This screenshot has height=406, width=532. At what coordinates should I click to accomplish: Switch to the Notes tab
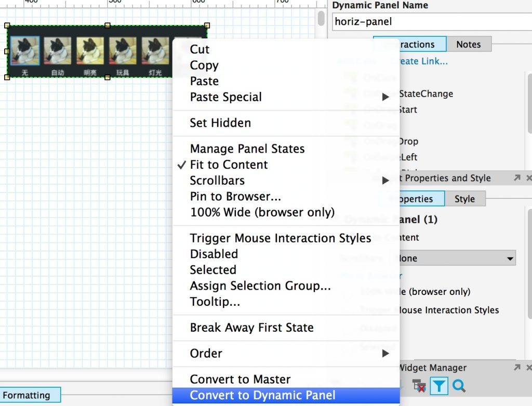[x=469, y=44]
